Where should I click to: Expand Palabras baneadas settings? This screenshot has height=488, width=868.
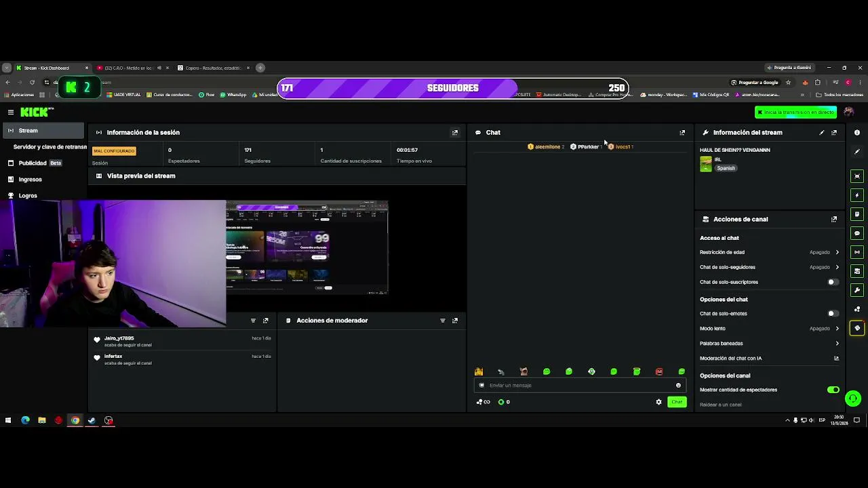tap(837, 344)
